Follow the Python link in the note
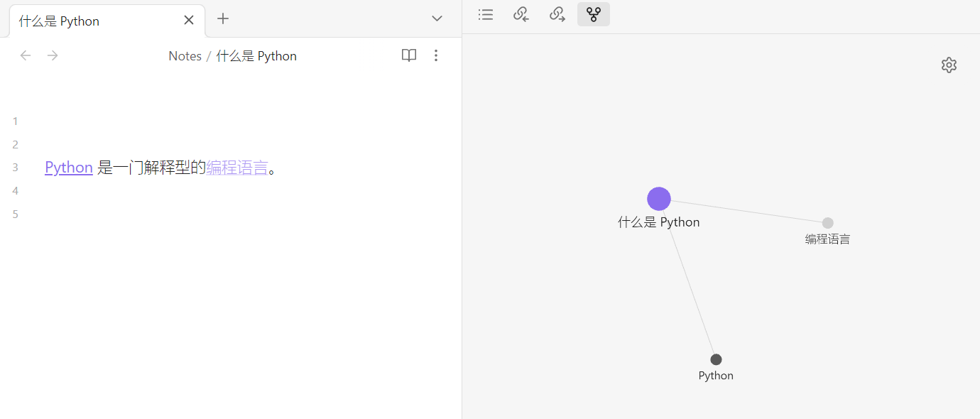 tap(69, 168)
